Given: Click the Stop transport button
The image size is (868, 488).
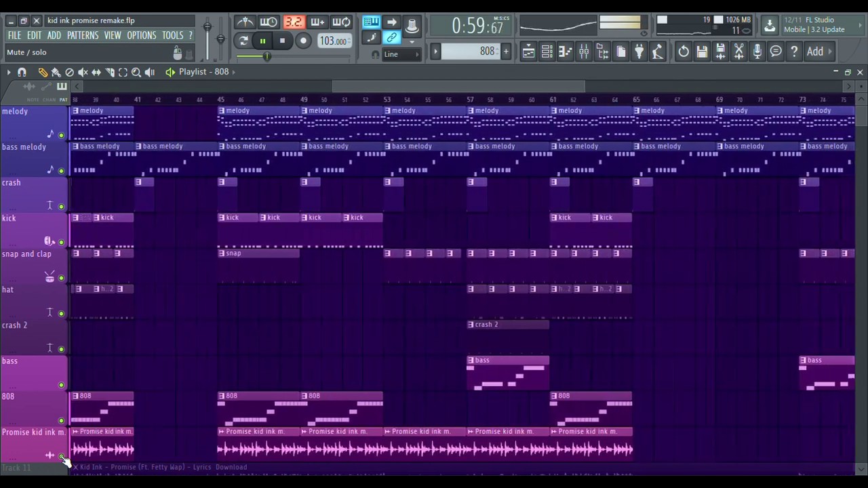Looking at the screenshot, I should [282, 41].
